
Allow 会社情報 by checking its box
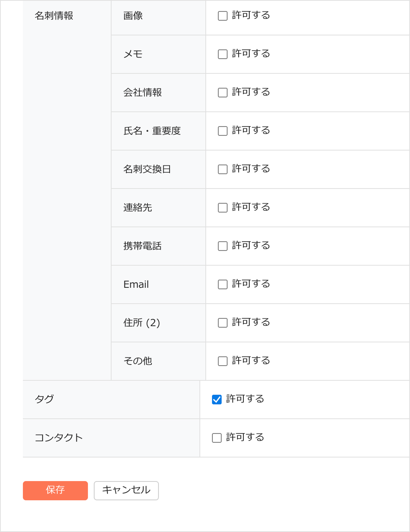coord(223,93)
